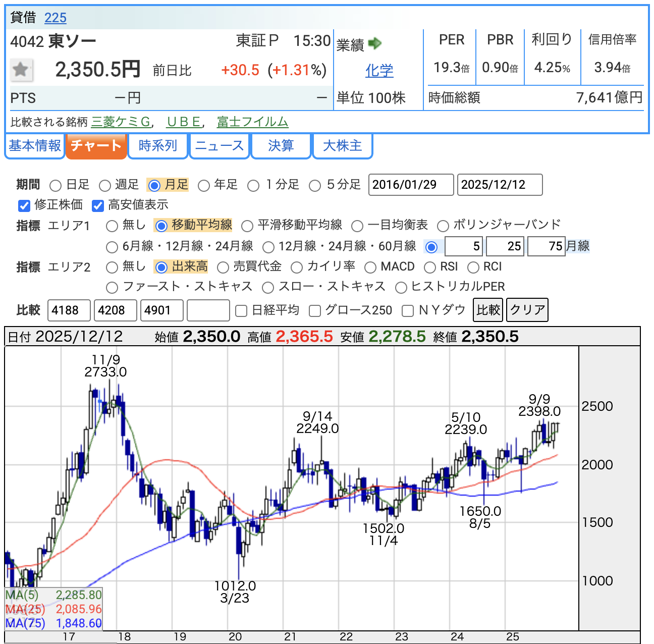
Task: Click the favorite star icon
Action: click(21, 70)
